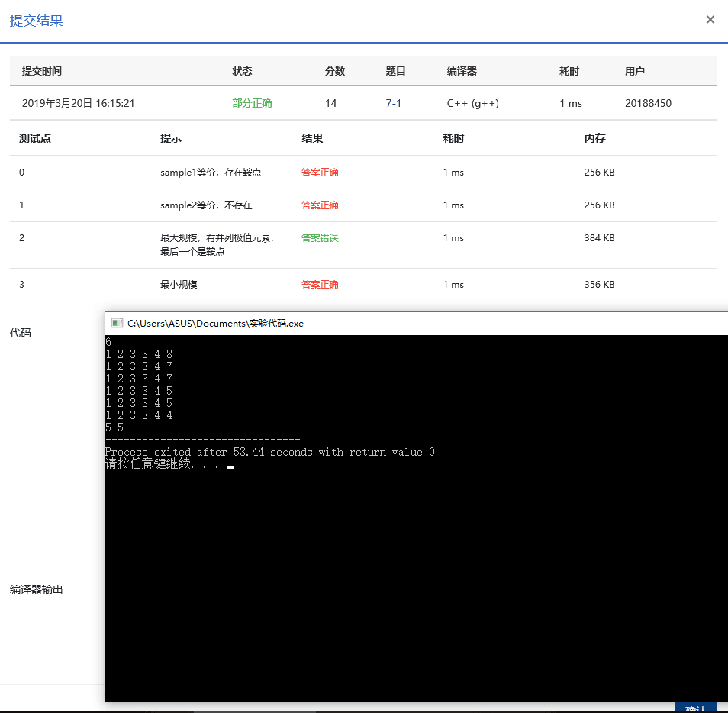Click the 分数 column header

(x=335, y=71)
